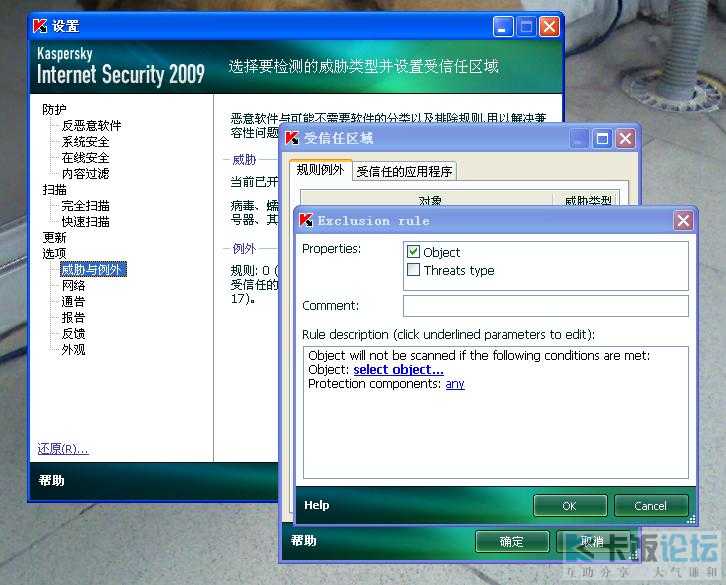Image resolution: width=726 pixels, height=585 pixels.
Task: Select 报告 in settings tree
Action: pos(73,318)
